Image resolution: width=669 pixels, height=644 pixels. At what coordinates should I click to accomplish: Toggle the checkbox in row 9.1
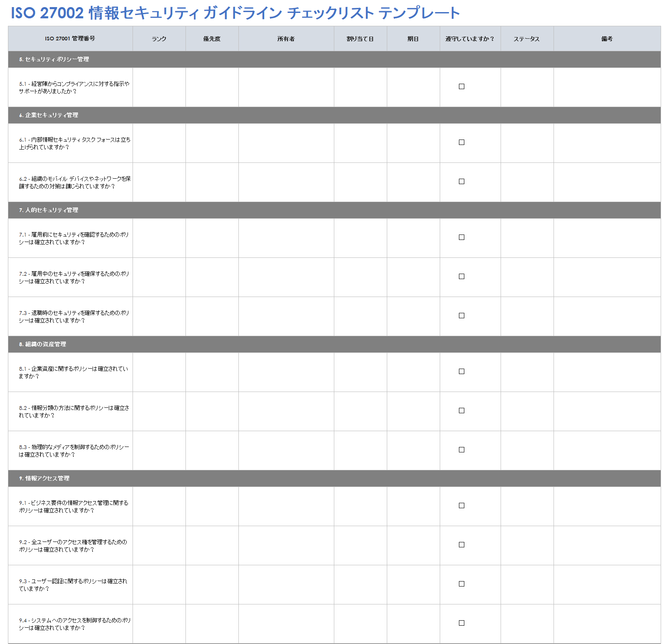tap(461, 506)
